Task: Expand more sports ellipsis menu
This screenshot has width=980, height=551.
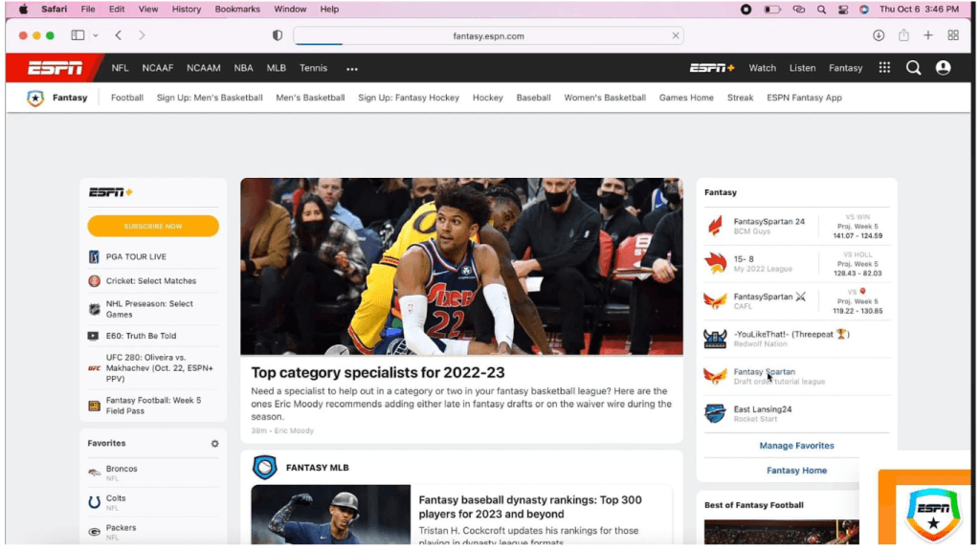Action: click(352, 69)
